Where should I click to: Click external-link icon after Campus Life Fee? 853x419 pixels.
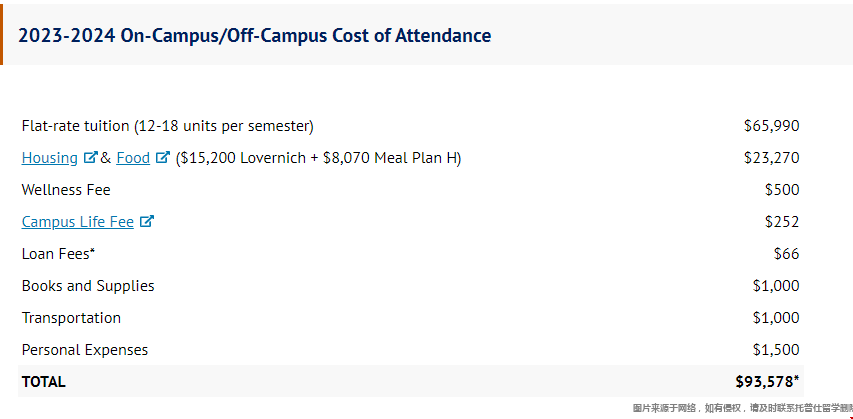[x=147, y=222]
